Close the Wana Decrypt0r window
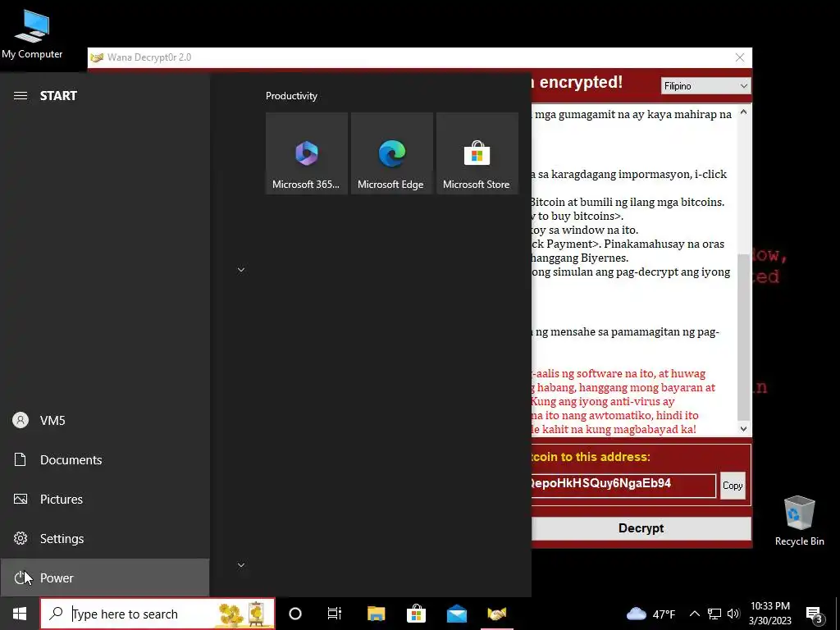Screen dimensions: 840x630 [x=740, y=57]
